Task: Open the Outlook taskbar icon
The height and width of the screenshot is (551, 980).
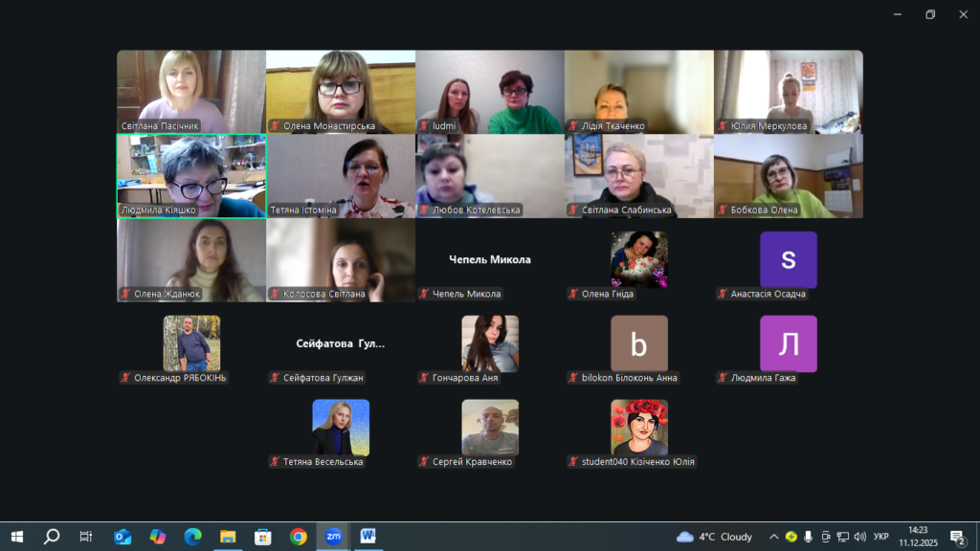Action: click(122, 537)
